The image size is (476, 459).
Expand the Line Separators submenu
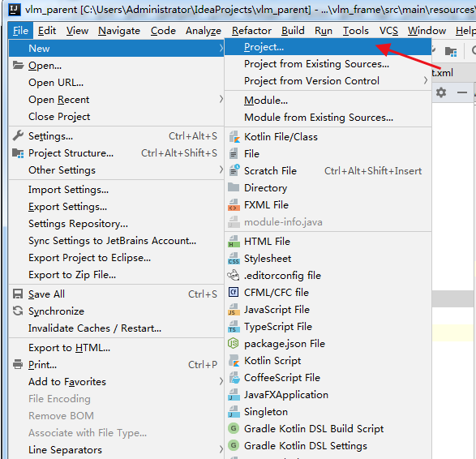(117, 449)
